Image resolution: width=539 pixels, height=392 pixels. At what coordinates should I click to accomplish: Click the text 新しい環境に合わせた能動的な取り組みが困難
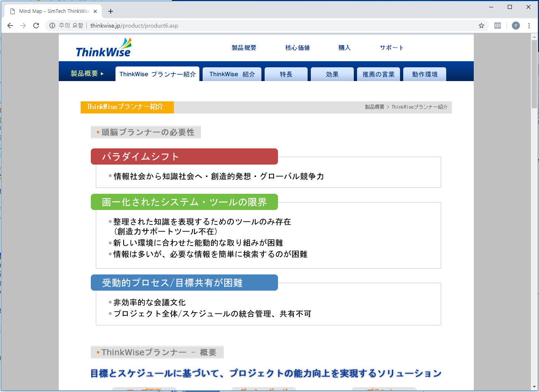point(198,243)
